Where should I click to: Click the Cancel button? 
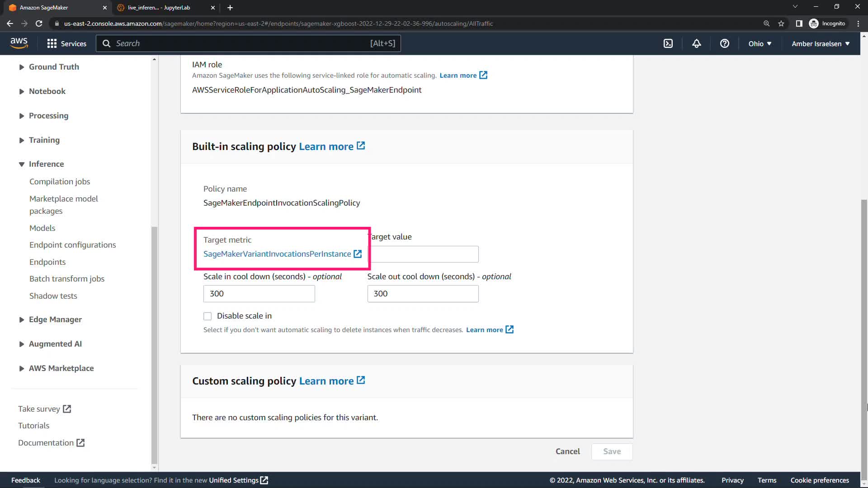click(567, 451)
